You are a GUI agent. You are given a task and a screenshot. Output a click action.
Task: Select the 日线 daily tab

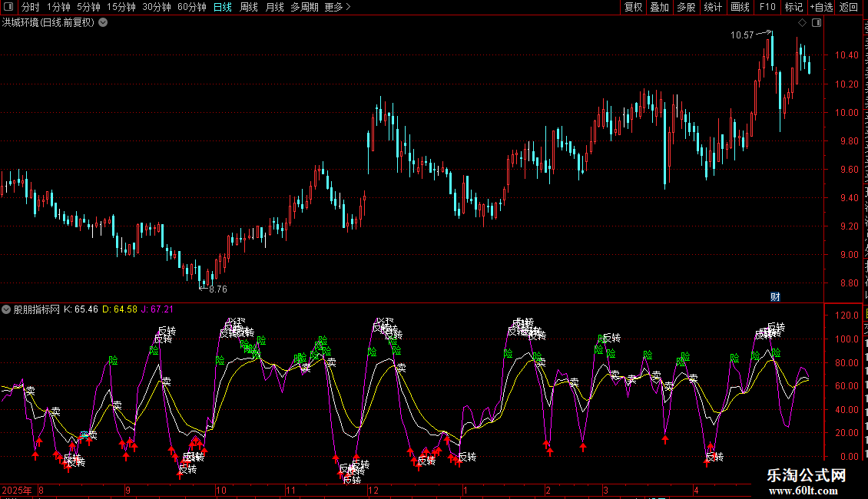223,7
